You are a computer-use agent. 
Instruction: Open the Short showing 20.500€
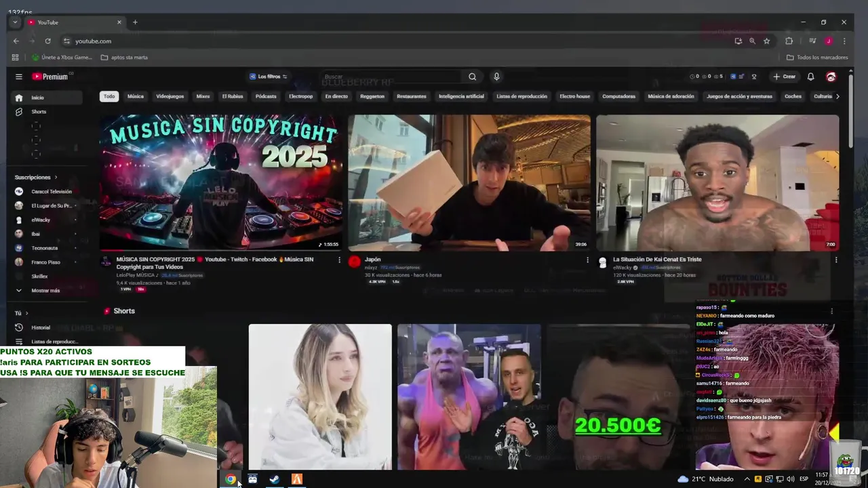[x=618, y=397]
